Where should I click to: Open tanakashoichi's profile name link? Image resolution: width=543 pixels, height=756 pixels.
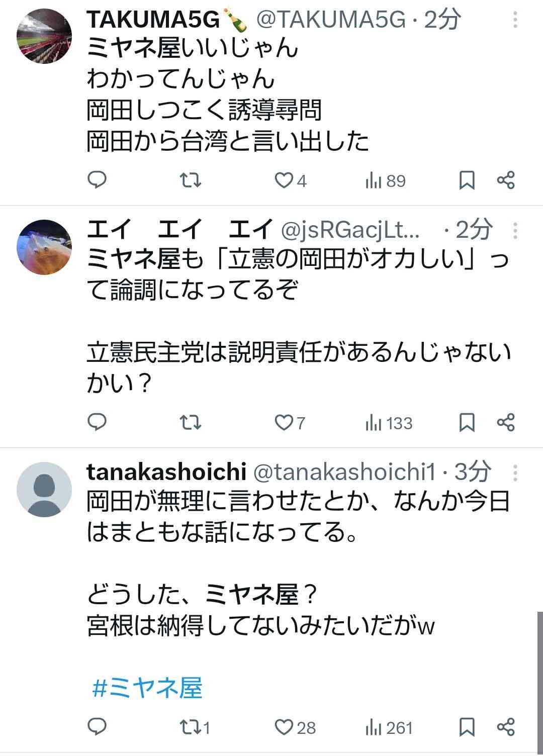[x=166, y=471]
